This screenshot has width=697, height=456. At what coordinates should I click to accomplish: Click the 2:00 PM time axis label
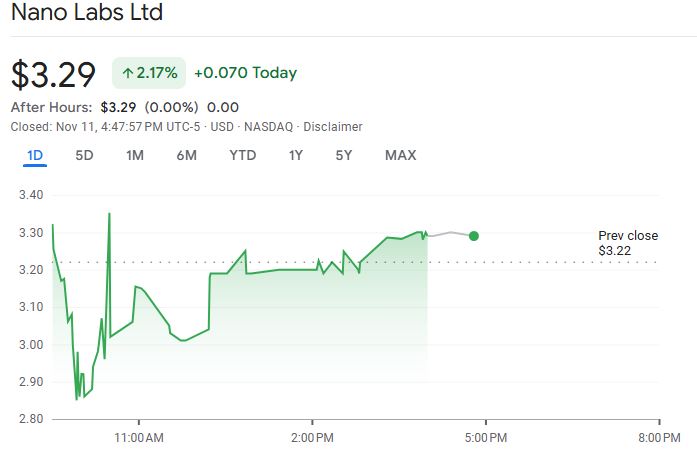pos(312,438)
